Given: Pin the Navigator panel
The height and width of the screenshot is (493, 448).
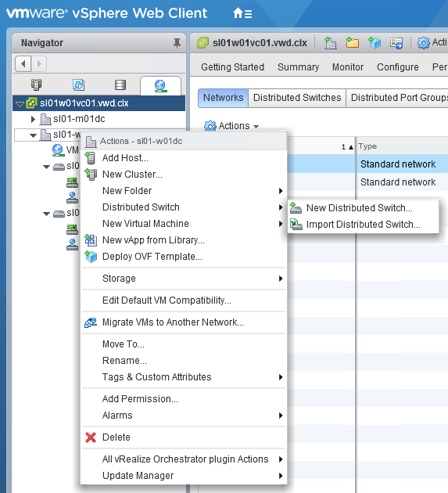Looking at the screenshot, I should (177, 43).
